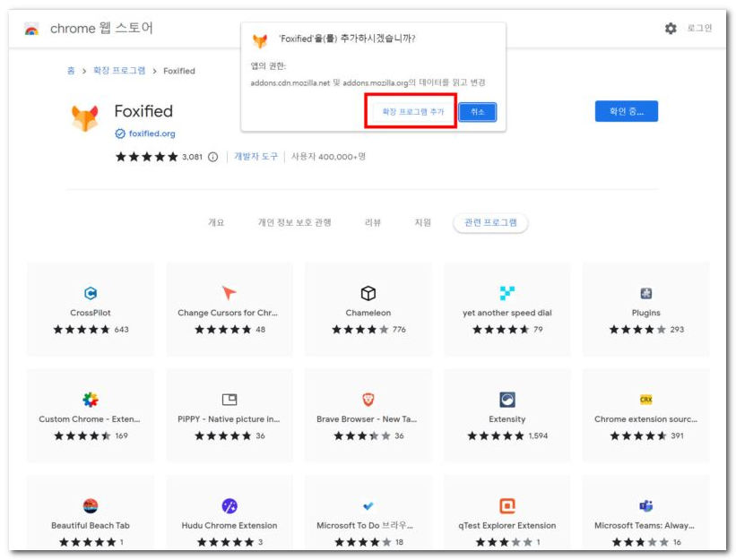Click the 로그인 link

click(x=699, y=28)
